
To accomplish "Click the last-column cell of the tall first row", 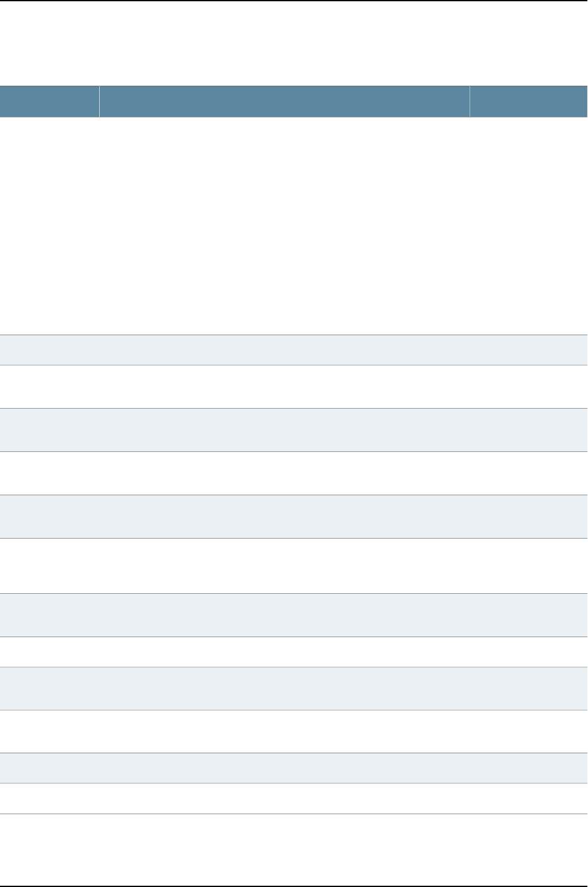I will (528, 226).
